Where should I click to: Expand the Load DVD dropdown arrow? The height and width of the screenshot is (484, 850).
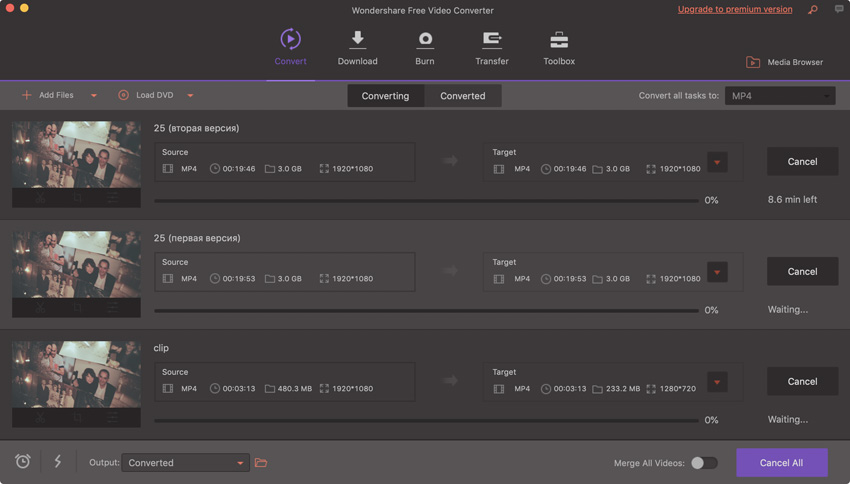tap(190, 96)
